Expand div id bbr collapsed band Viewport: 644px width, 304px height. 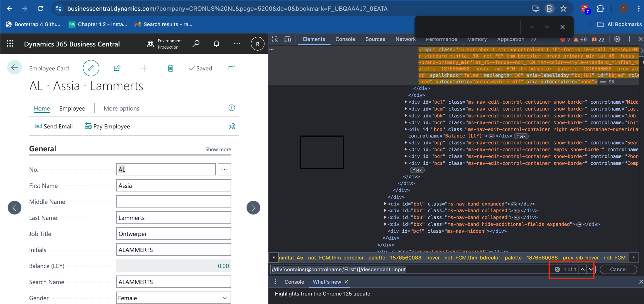(x=385, y=211)
